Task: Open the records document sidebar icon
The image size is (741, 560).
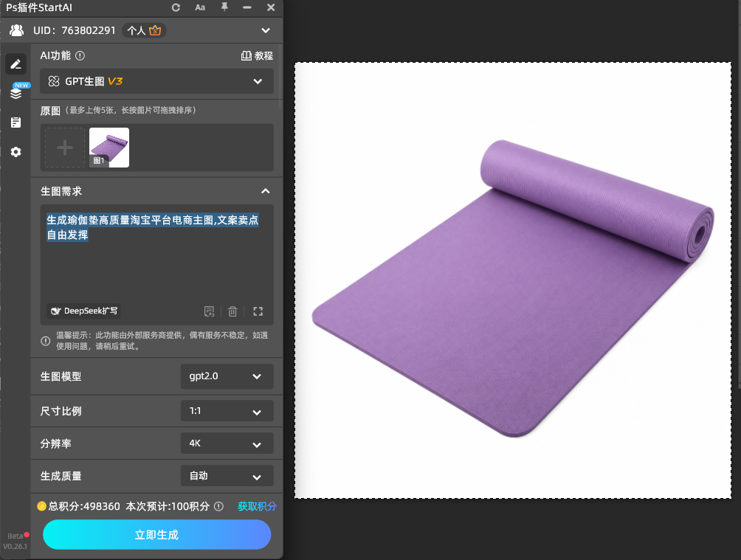Action: pos(15,122)
